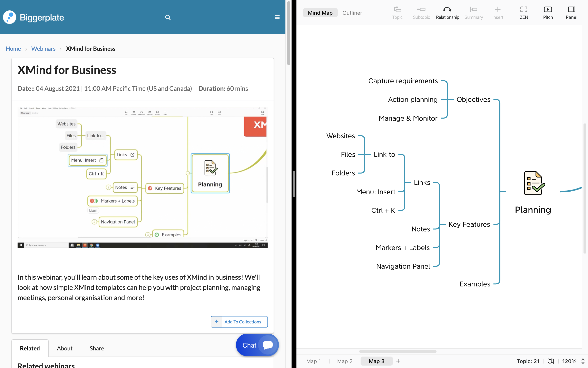Select the Relationship tool

coord(447,13)
